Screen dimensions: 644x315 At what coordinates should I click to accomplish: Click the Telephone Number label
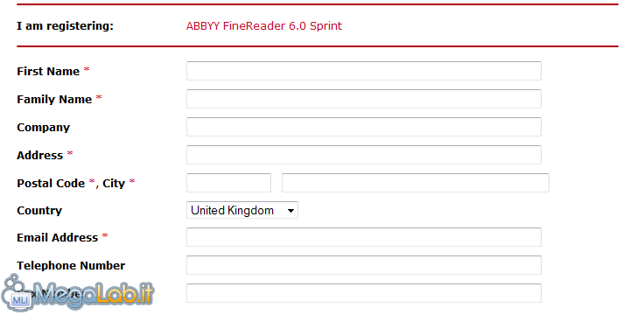tap(71, 266)
